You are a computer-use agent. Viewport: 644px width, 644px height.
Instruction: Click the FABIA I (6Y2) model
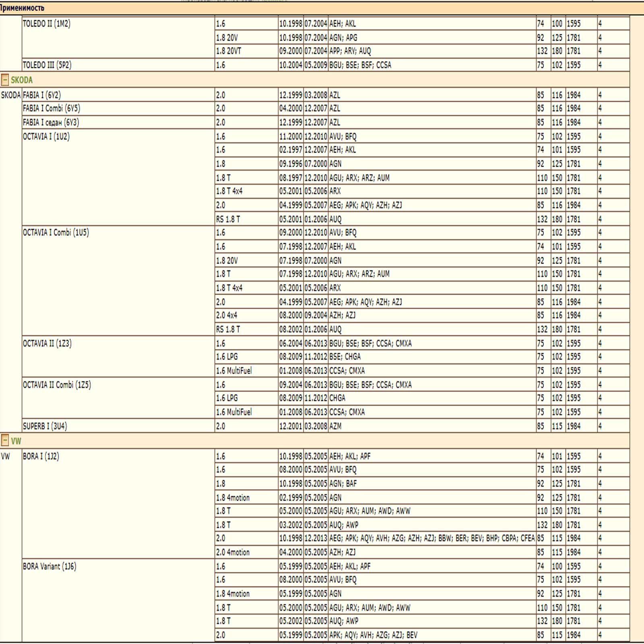click(x=42, y=95)
